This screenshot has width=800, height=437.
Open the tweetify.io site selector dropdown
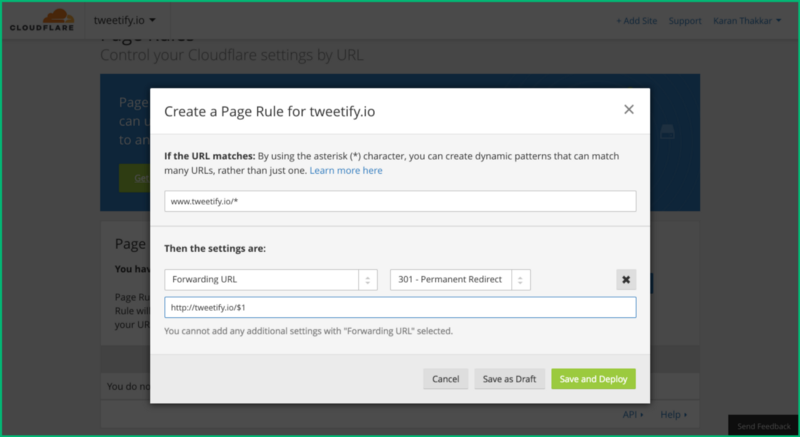[124, 20]
